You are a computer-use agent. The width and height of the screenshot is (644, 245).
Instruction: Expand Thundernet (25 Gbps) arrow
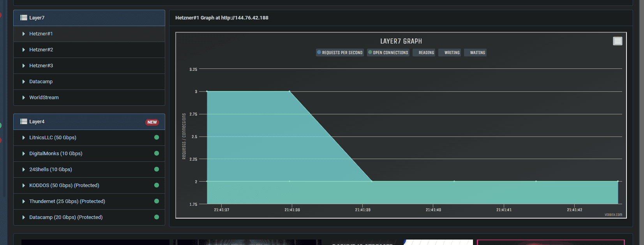click(24, 201)
